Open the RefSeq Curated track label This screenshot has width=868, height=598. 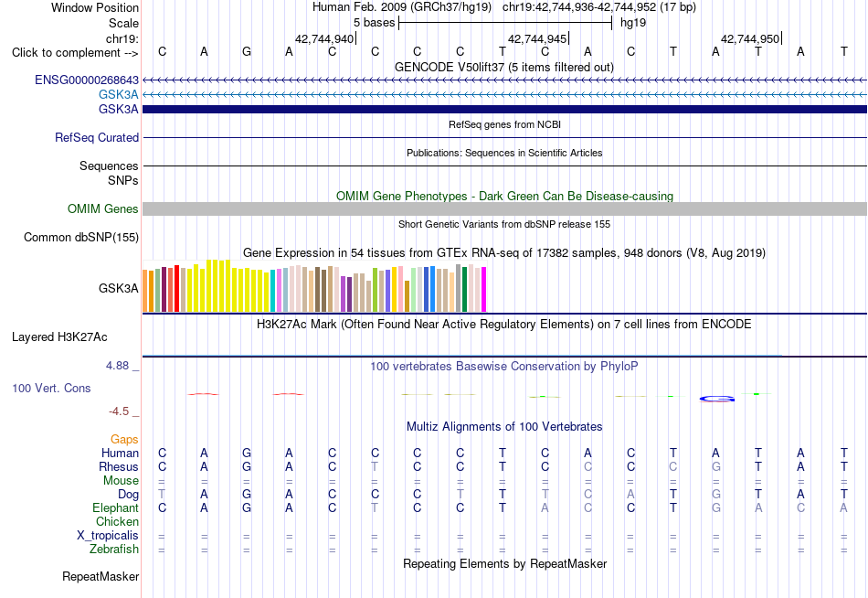click(97, 137)
